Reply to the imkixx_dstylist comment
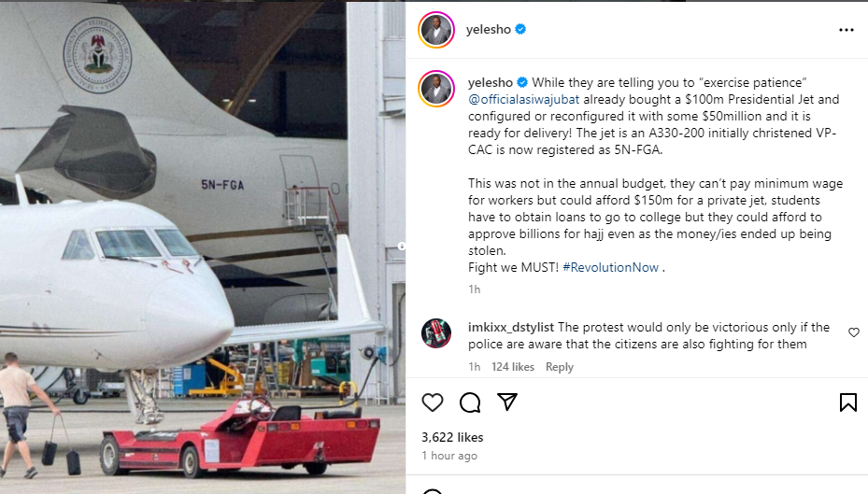 [559, 367]
